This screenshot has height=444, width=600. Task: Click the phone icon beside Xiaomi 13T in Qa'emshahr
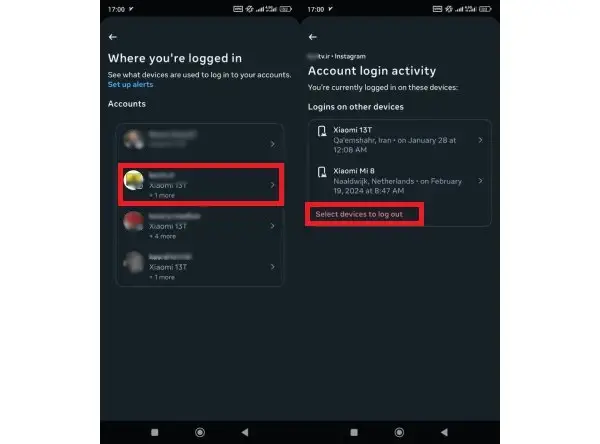pos(322,135)
